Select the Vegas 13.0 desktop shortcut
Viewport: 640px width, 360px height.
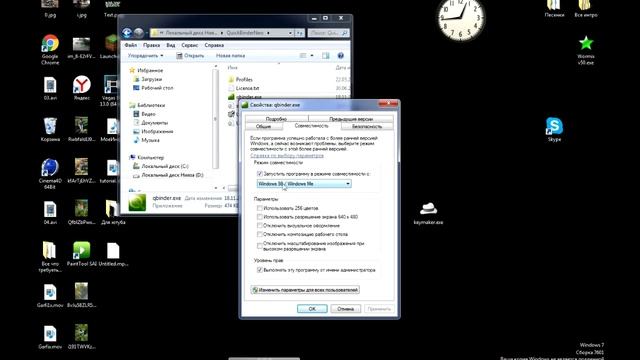pyautogui.click(x=110, y=91)
